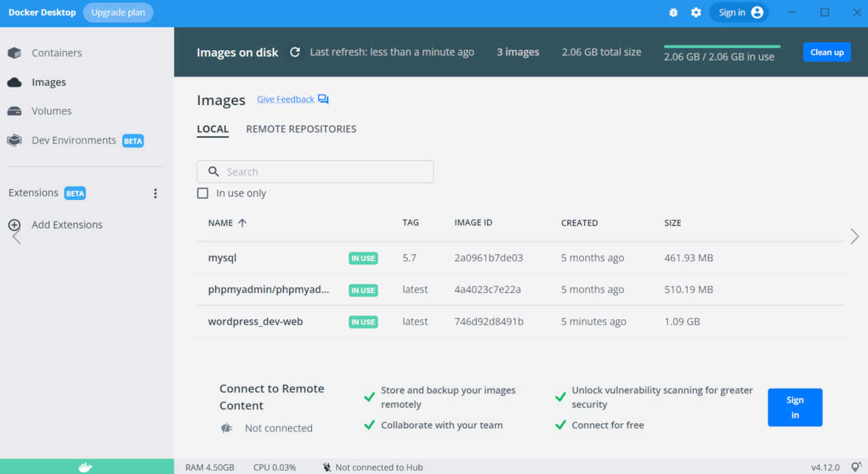Click the IMAGE ID column header
The width and height of the screenshot is (868, 474).
pyautogui.click(x=473, y=223)
